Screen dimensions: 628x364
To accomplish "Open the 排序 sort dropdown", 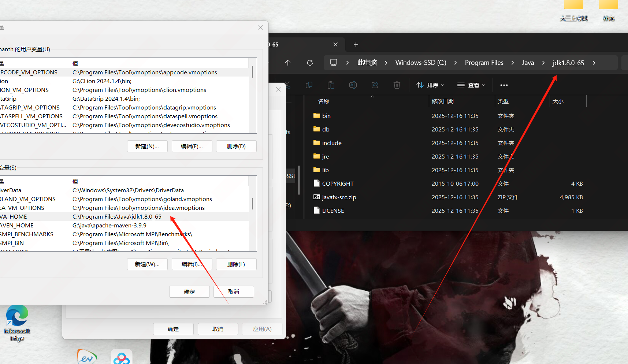I will click(430, 85).
